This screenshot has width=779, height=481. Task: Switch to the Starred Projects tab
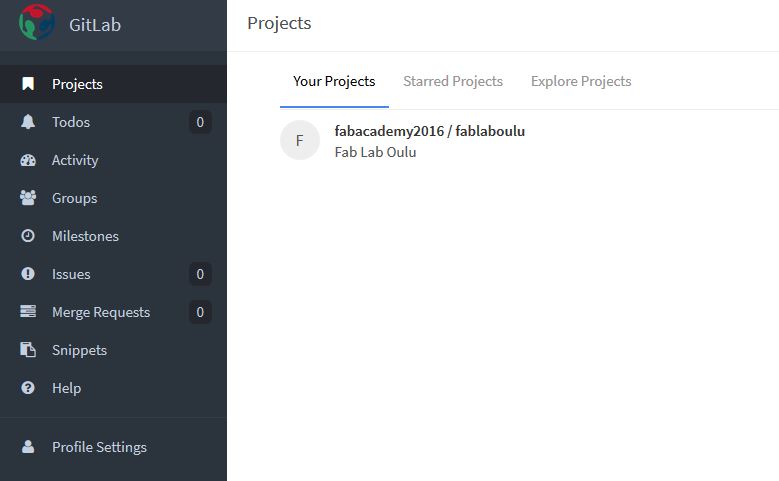pyautogui.click(x=453, y=81)
